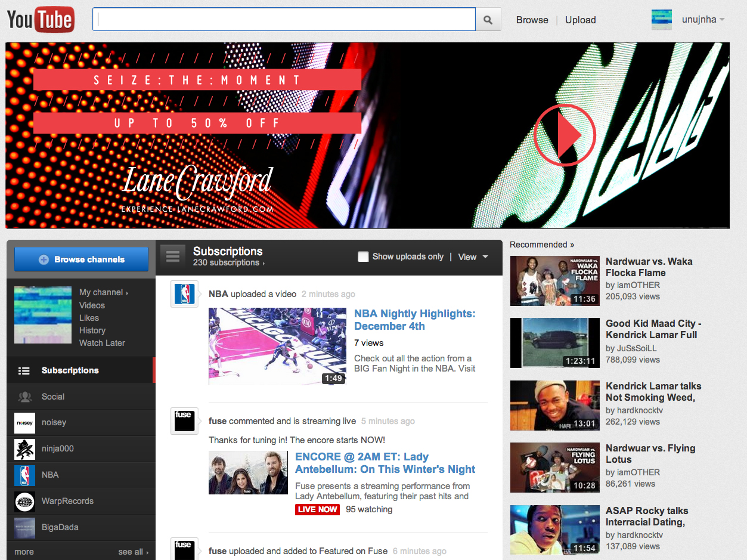The width and height of the screenshot is (747, 560).
Task: Open the user avatar next to unujnha
Action: [x=662, y=20]
